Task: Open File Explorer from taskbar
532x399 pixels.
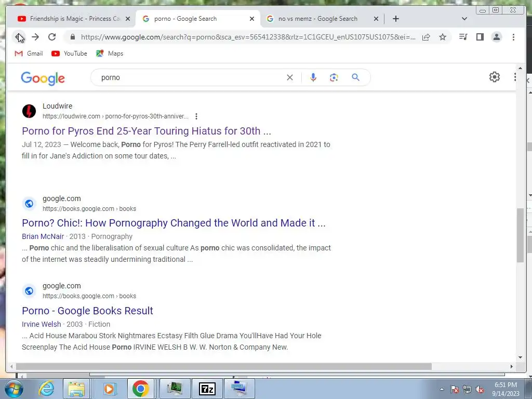Action: point(76,389)
